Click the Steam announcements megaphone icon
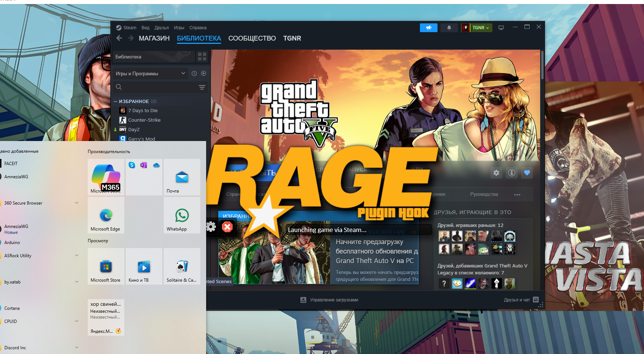The height and width of the screenshot is (354, 644). (428, 28)
